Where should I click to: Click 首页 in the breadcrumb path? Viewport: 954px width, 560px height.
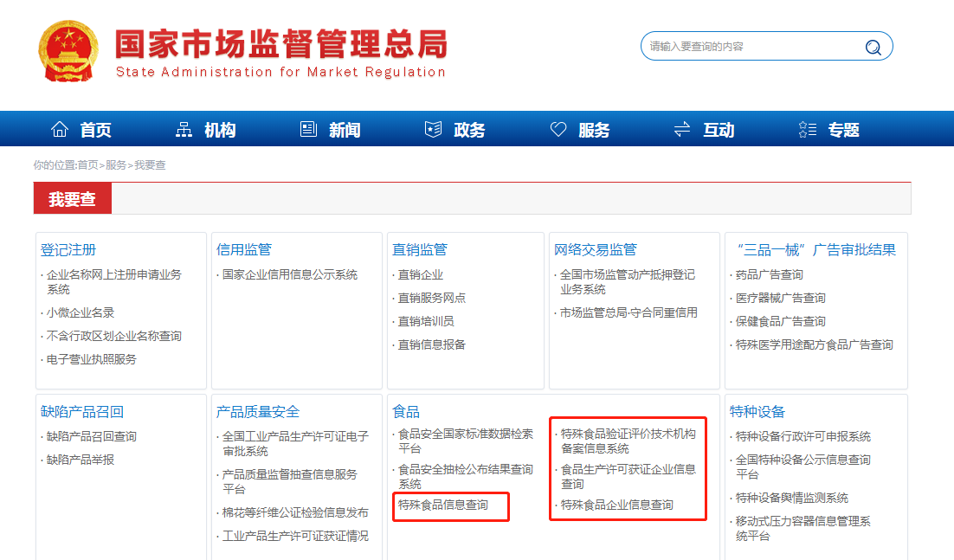[87, 164]
